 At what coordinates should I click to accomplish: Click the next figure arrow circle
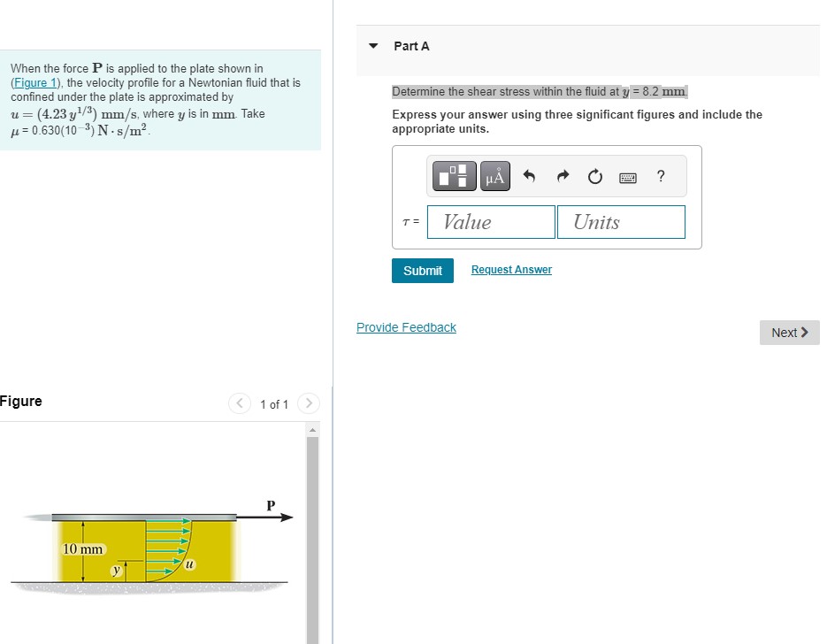tap(308, 403)
